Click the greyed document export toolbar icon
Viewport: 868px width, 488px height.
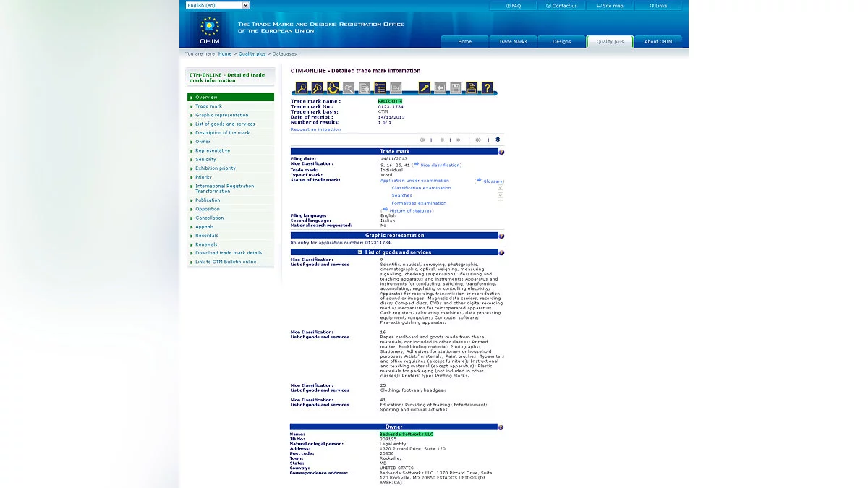pos(365,88)
